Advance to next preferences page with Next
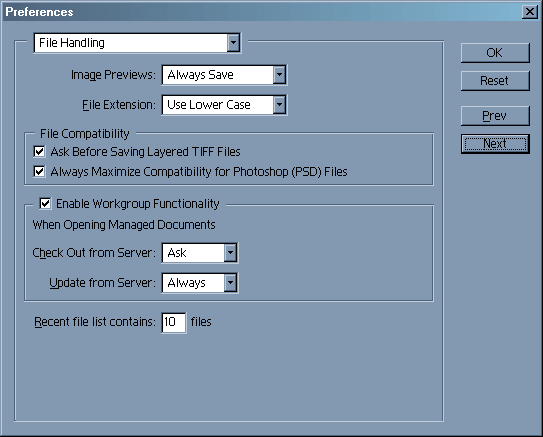543x437 pixels. pos(495,144)
